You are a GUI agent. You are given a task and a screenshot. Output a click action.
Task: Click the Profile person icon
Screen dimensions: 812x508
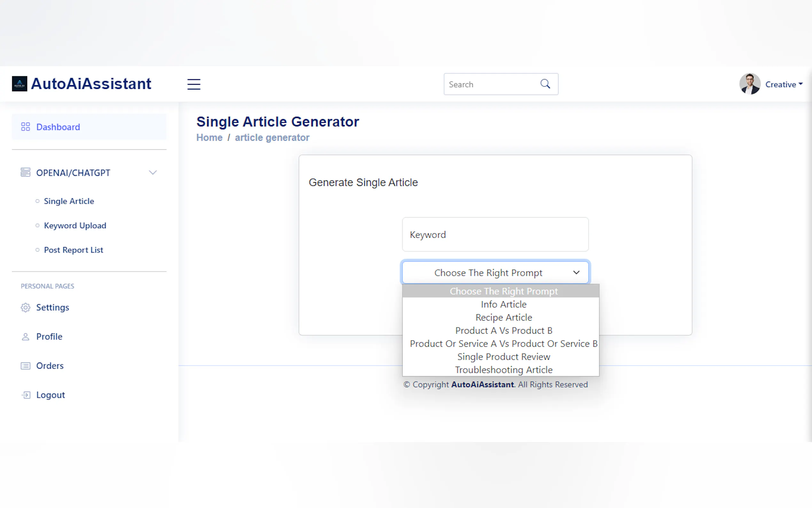[x=26, y=337]
